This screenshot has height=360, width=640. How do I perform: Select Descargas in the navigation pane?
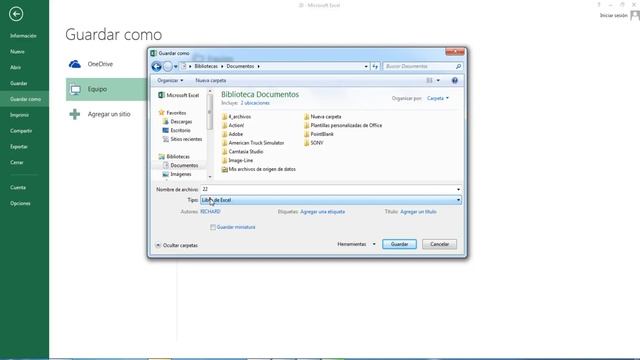177,122
